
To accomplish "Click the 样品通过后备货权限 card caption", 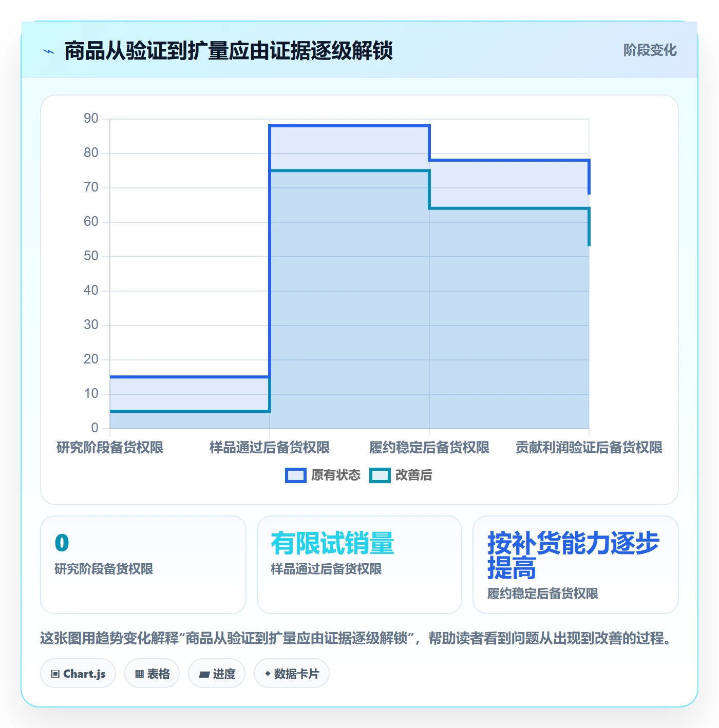I will [326, 569].
